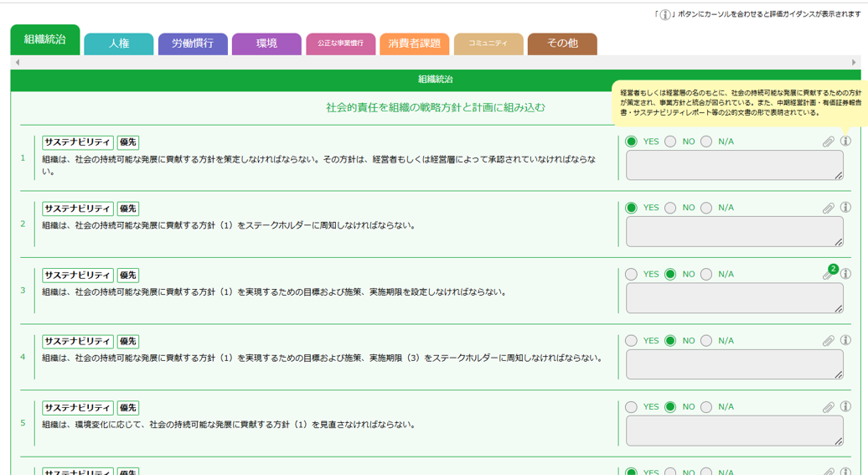Select YES for question 3

click(631, 275)
